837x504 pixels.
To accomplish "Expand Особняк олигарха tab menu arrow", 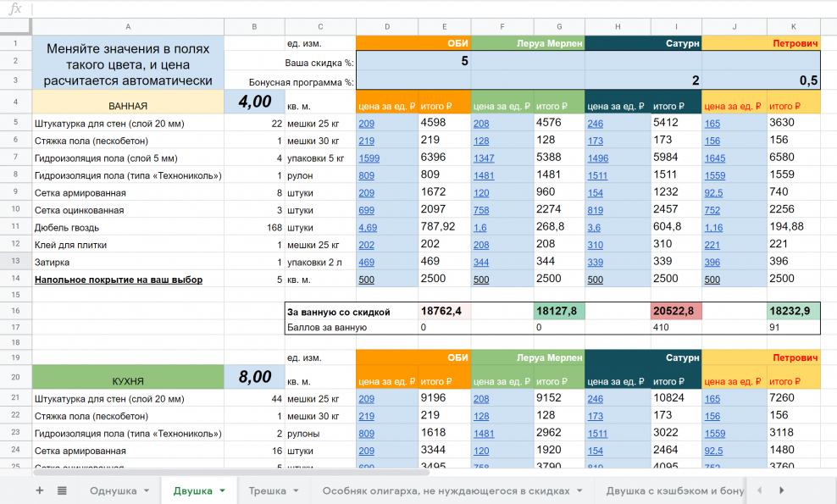I will [x=578, y=490].
